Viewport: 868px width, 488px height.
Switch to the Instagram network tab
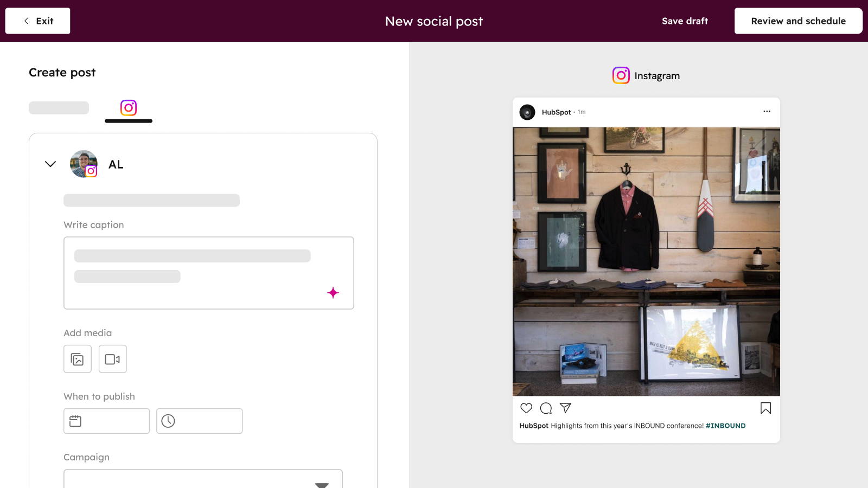(x=128, y=107)
